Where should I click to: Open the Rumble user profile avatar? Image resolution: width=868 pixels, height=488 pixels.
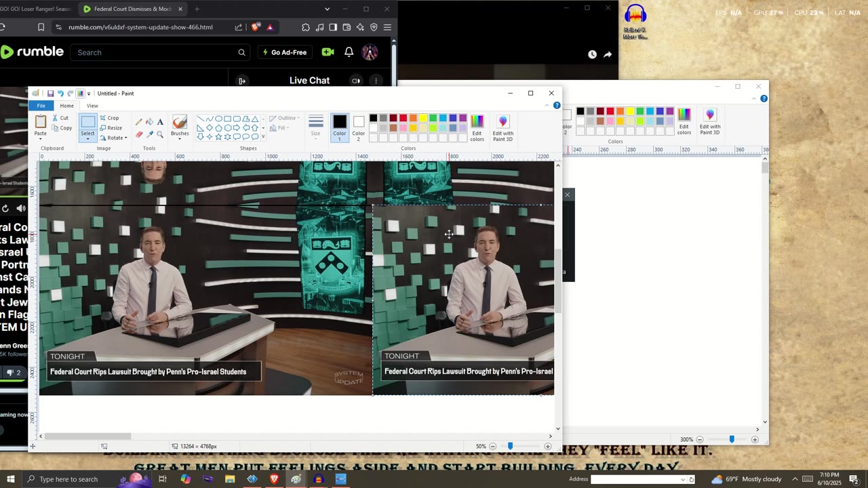coord(370,52)
